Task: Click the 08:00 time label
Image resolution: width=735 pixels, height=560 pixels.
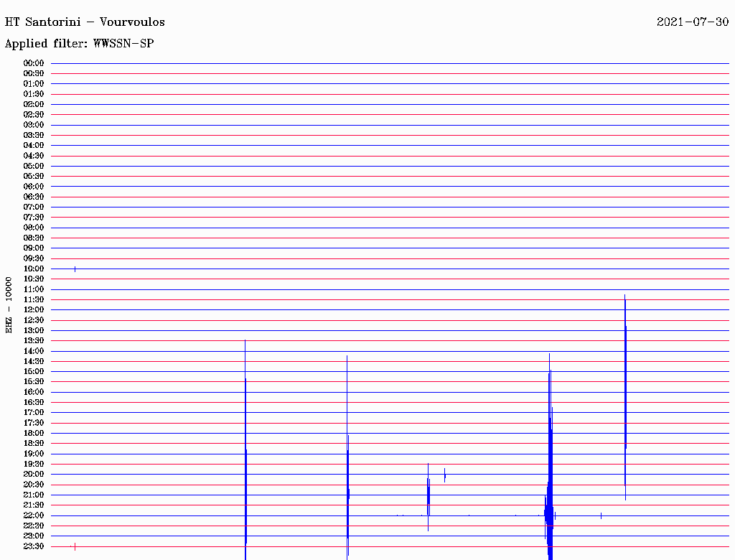Action: (34, 228)
